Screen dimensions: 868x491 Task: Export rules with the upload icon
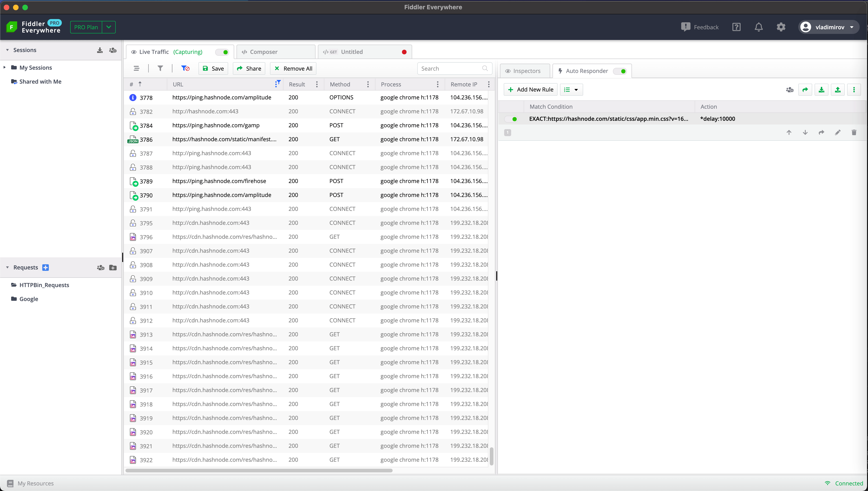838,90
